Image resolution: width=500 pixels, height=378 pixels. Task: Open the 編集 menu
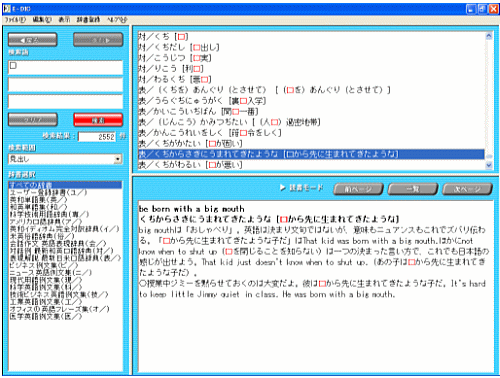42,20
